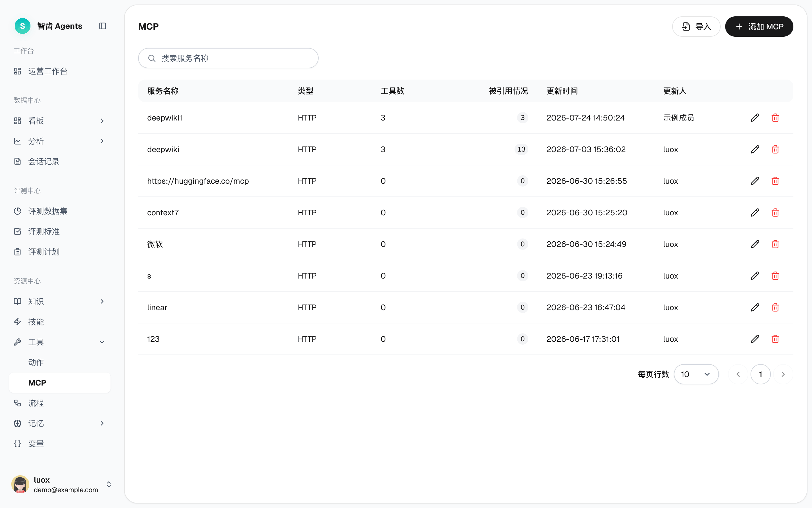Click the 更新时间 column header

[562, 91]
